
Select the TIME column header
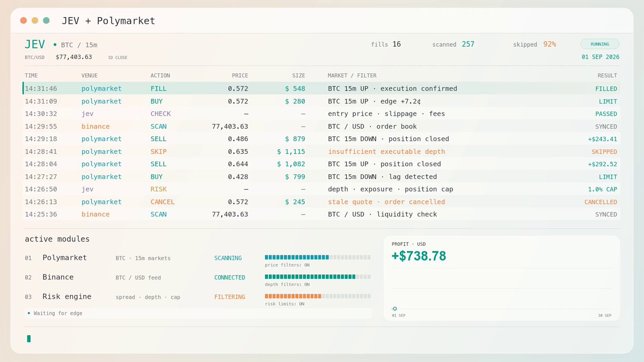click(31, 76)
